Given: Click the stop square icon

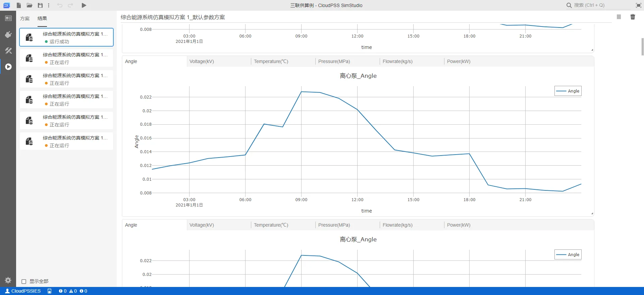Looking at the screenshot, I should [619, 17].
